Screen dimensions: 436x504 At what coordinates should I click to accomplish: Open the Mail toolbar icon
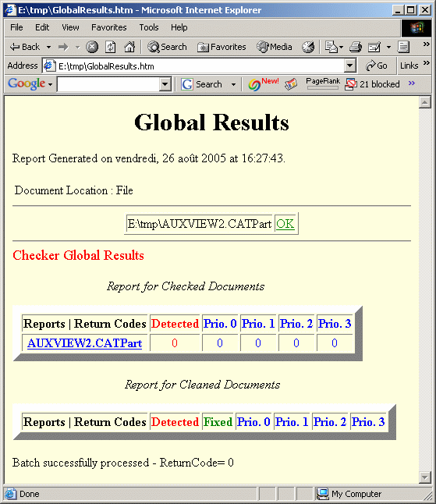334,48
